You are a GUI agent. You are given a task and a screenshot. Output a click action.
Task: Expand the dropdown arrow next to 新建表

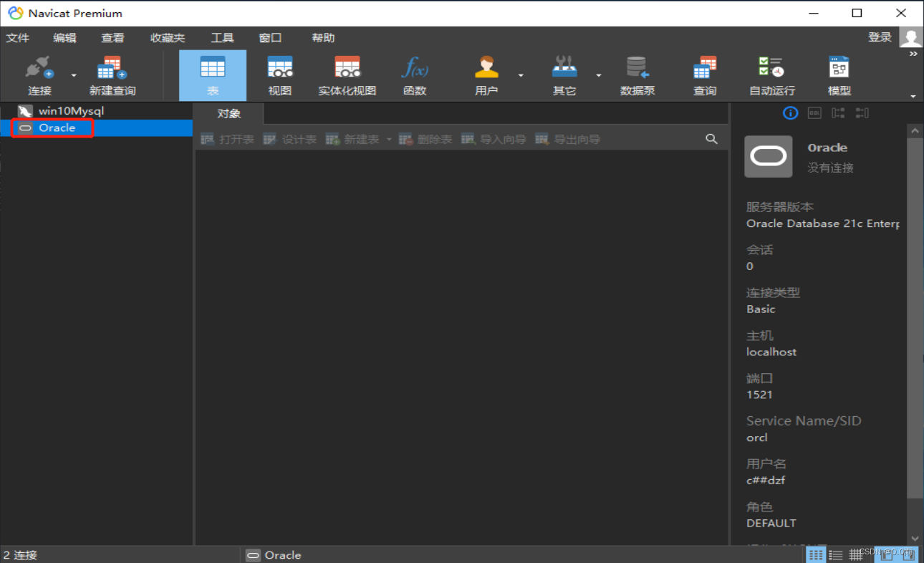point(389,139)
